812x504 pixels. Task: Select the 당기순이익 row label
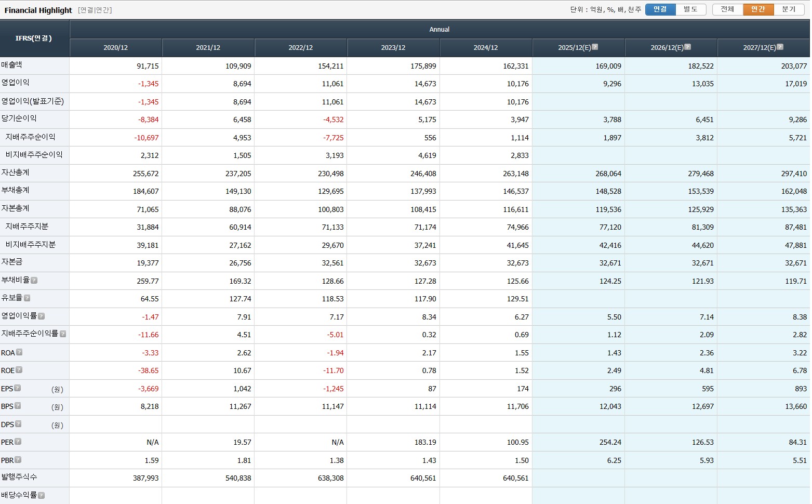click(x=19, y=118)
